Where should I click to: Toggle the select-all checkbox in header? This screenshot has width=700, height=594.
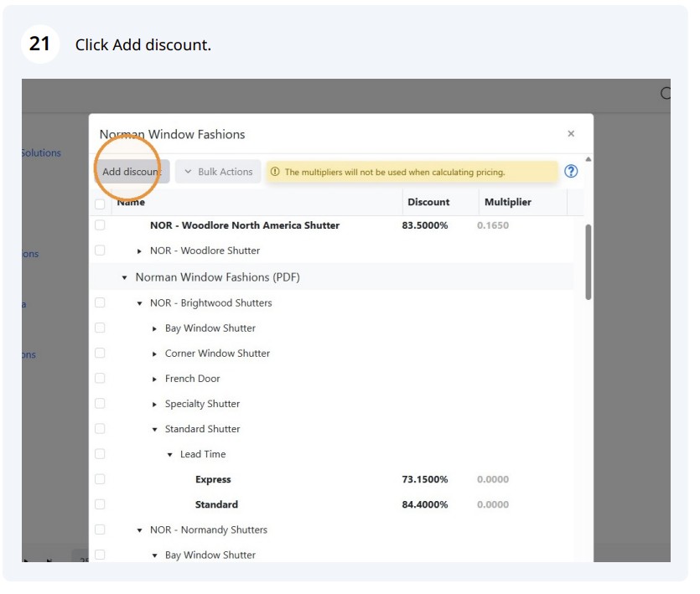point(100,204)
